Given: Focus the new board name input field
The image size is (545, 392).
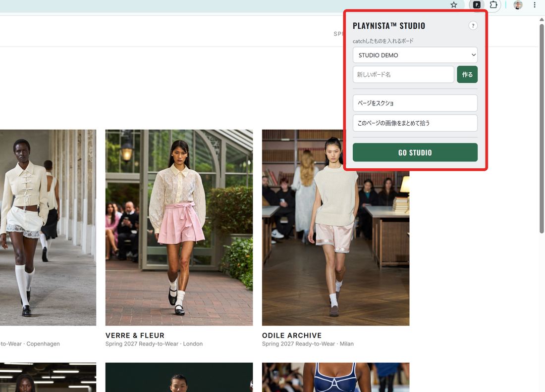Looking at the screenshot, I should click(403, 74).
